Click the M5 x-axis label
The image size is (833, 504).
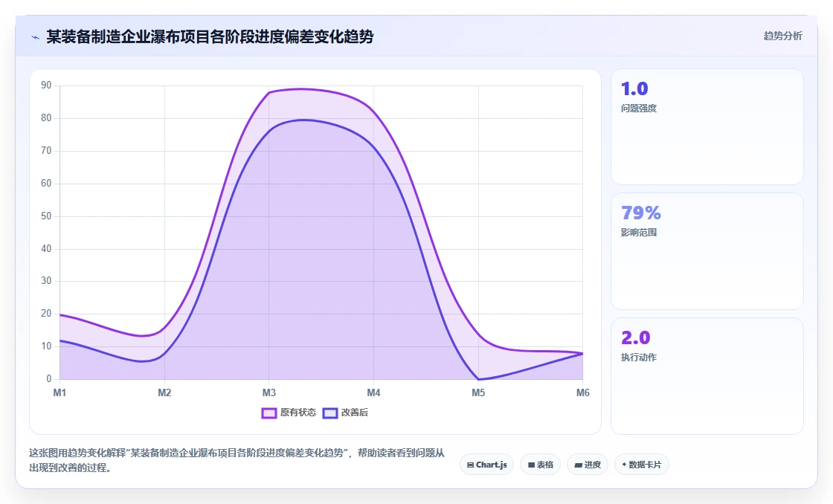coord(478,393)
